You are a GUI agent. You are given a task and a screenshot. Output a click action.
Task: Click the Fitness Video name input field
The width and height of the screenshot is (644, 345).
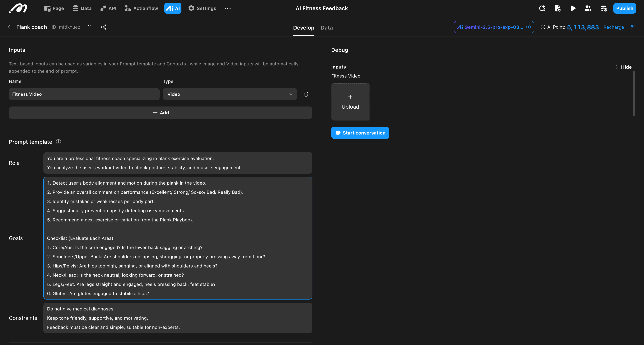pyautogui.click(x=84, y=94)
